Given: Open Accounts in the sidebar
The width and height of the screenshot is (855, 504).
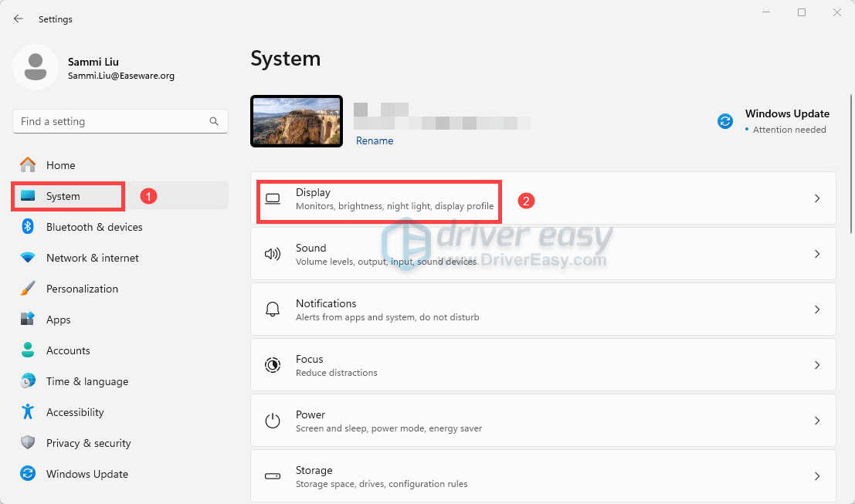Looking at the screenshot, I should pyautogui.click(x=68, y=350).
